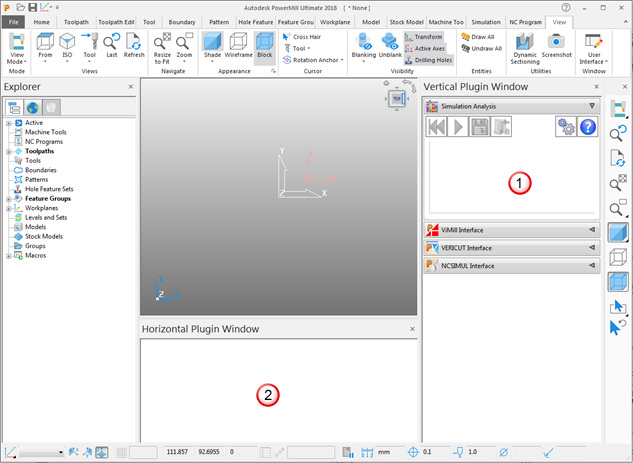The image size is (633, 463).
Task: Select the Cross Hair cursor option
Action: [302, 37]
